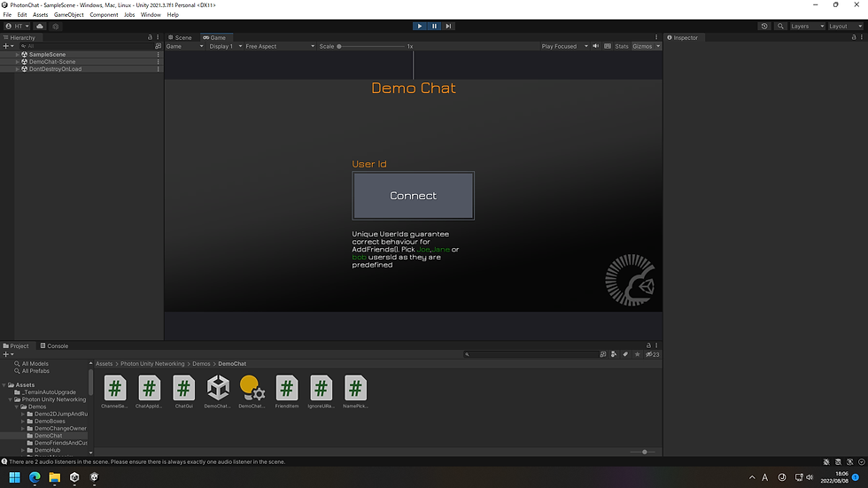Open the File menu
The image size is (868, 488).
click(7, 15)
